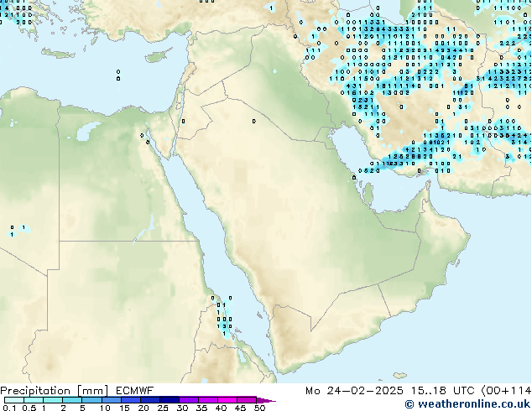
Task: Click the "25" legend value
Action: [163, 408]
